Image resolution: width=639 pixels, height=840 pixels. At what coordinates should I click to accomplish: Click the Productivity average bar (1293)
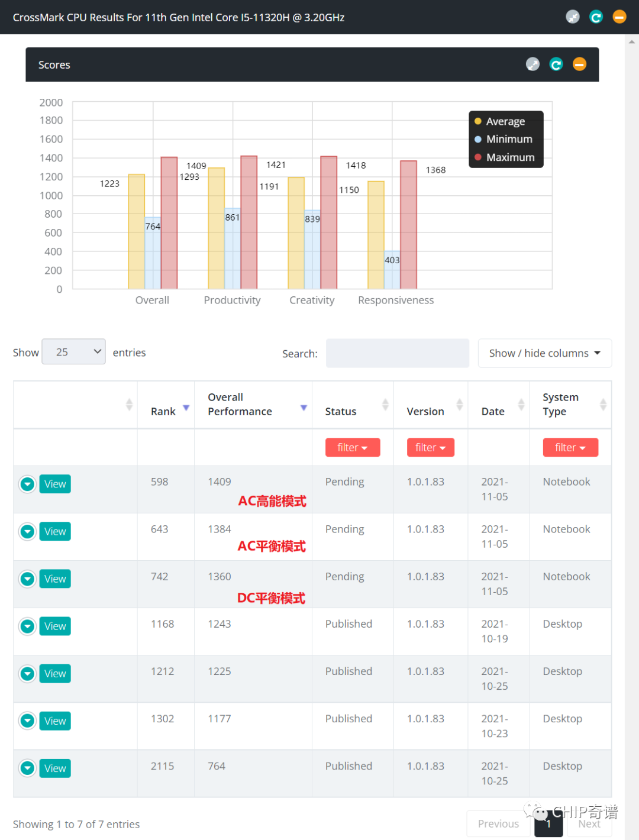tap(217, 228)
